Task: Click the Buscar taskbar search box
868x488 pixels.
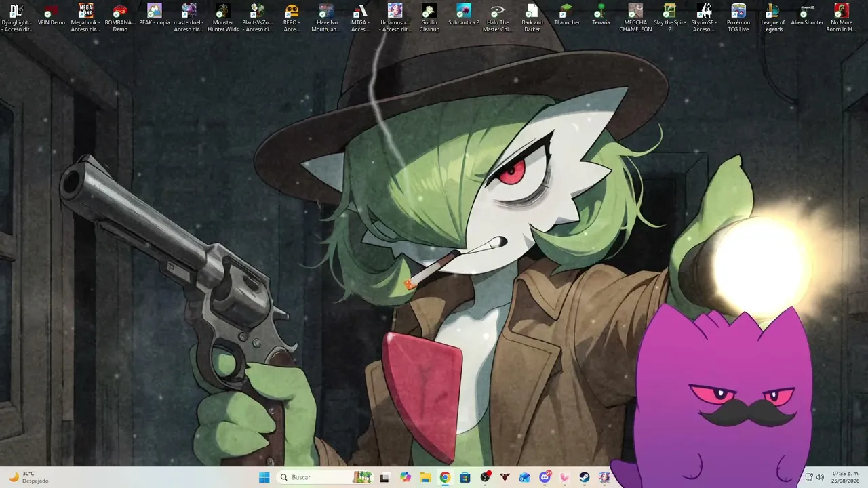Action: point(326,477)
